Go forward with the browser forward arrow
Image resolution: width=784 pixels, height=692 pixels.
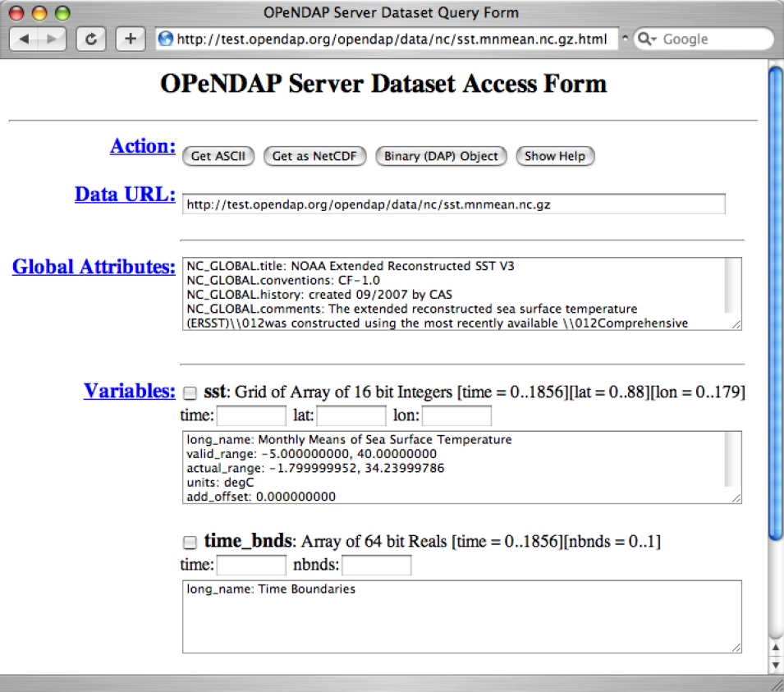click(x=52, y=39)
